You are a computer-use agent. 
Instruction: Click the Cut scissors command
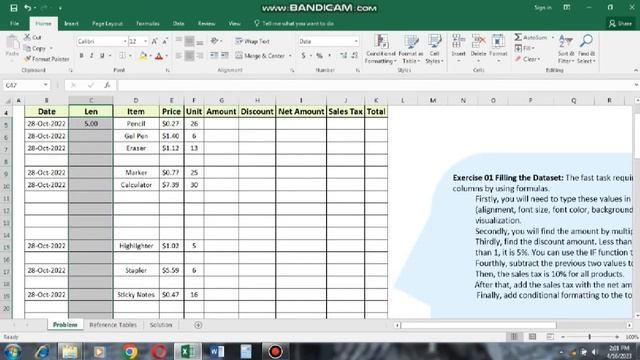pyautogui.click(x=32, y=37)
